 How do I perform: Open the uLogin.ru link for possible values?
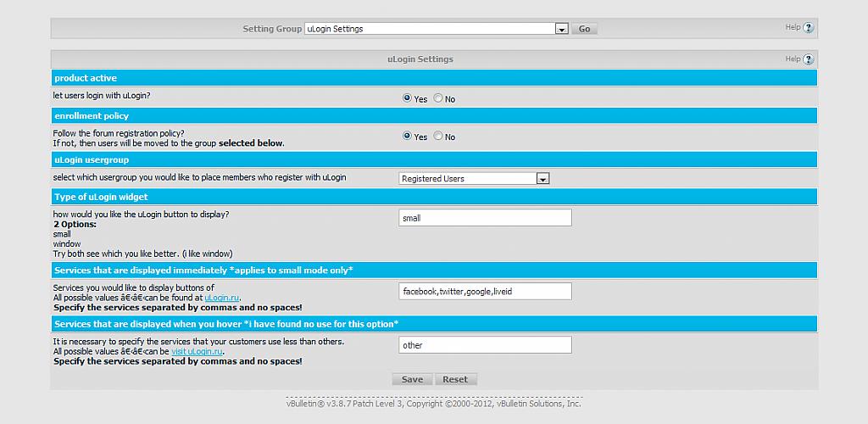click(x=222, y=298)
